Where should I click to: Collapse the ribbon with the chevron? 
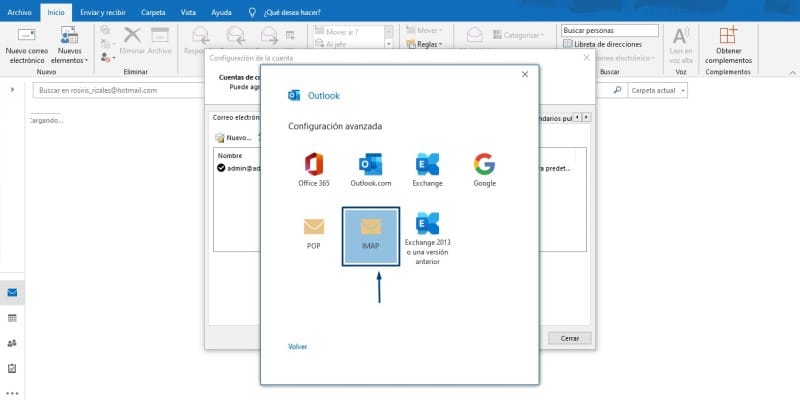coord(792,73)
